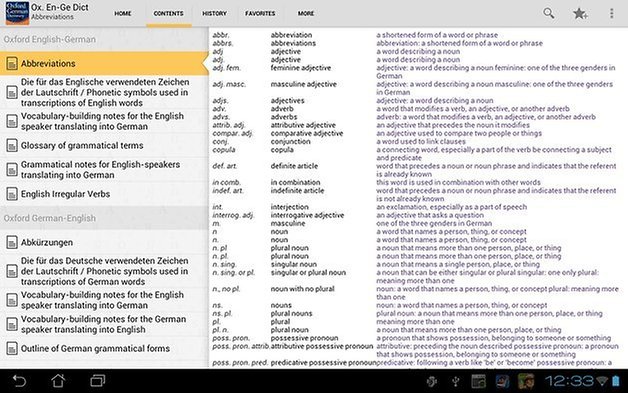Screen dimensions: 628x393
Task: Open English Irregular Verbs
Action: click(x=104, y=194)
